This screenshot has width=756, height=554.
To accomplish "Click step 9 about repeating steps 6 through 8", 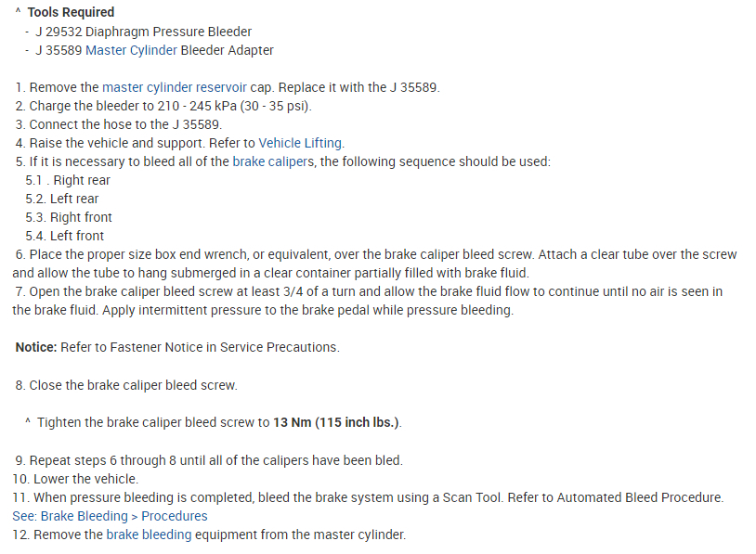I will coord(208,460).
